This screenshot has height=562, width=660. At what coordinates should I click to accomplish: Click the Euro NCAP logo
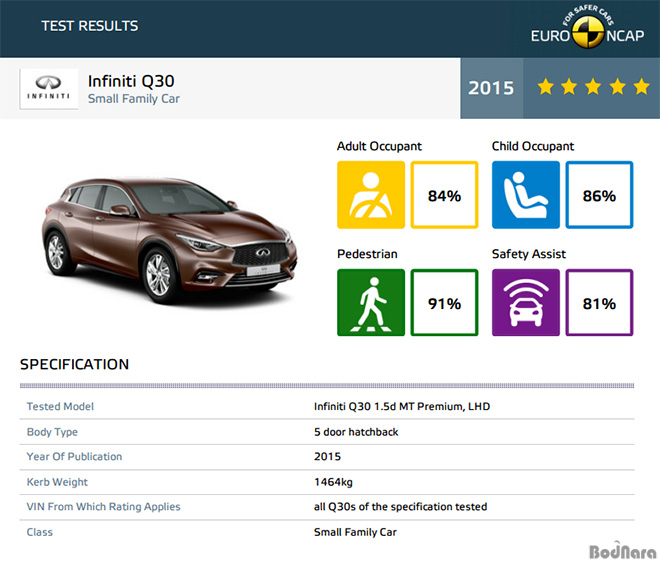coord(587,27)
